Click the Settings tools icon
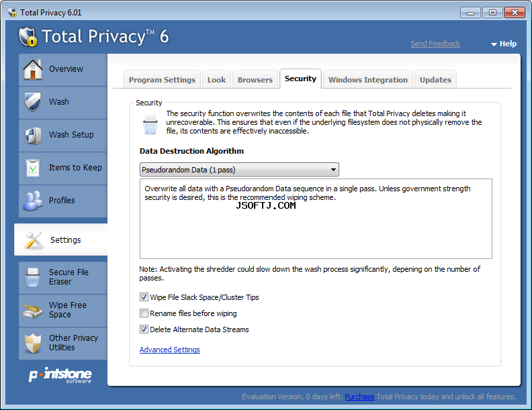The height and width of the screenshot is (410, 532). click(x=34, y=240)
